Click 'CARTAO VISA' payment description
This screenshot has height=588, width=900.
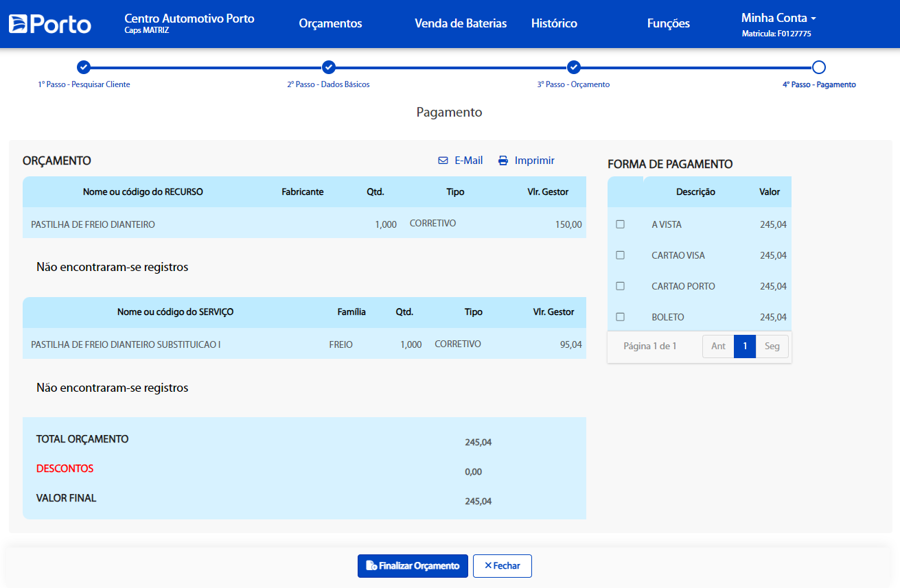click(678, 255)
